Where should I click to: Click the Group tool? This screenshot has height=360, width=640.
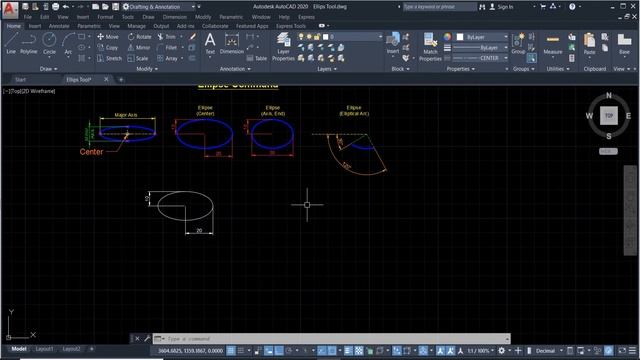[518, 44]
